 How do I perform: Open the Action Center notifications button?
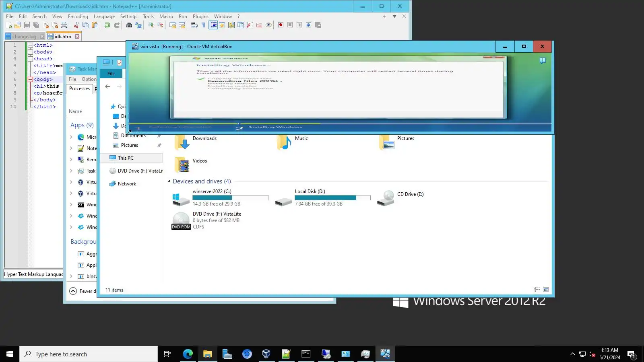click(x=631, y=354)
